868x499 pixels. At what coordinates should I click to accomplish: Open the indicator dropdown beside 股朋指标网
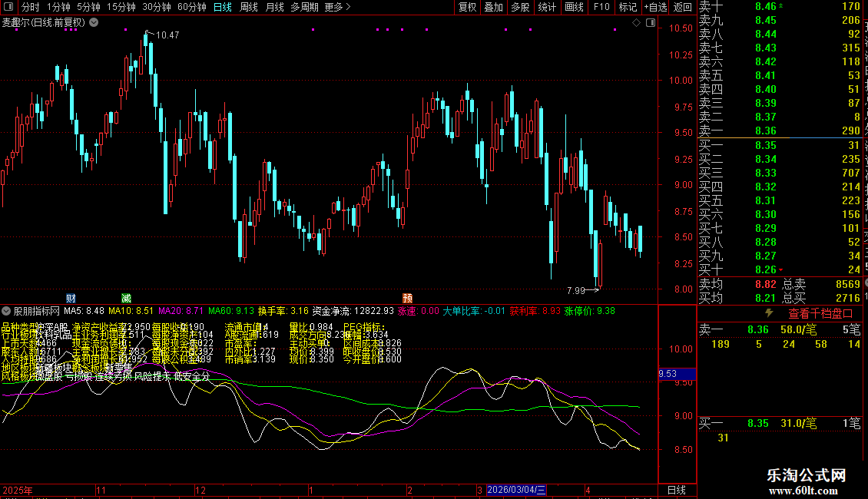[x=6, y=311]
